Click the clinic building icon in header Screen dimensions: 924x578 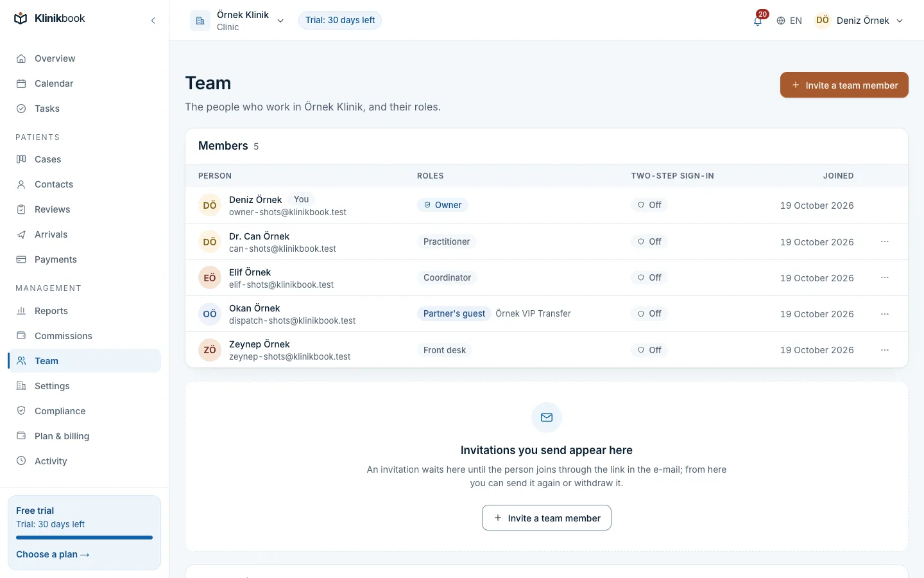pos(200,21)
